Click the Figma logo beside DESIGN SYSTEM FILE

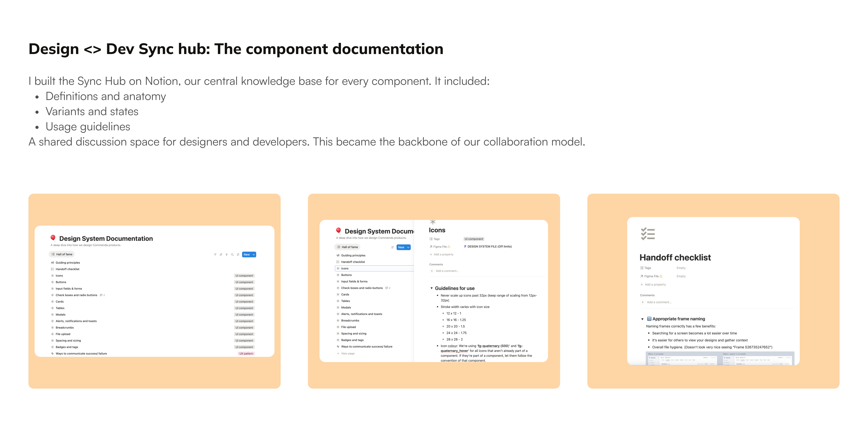click(465, 246)
